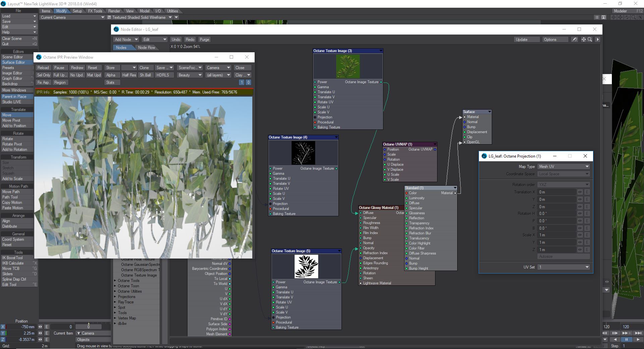The width and height of the screenshot is (644, 349).
Task: Open the Setup menu tab
Action: [x=77, y=11]
